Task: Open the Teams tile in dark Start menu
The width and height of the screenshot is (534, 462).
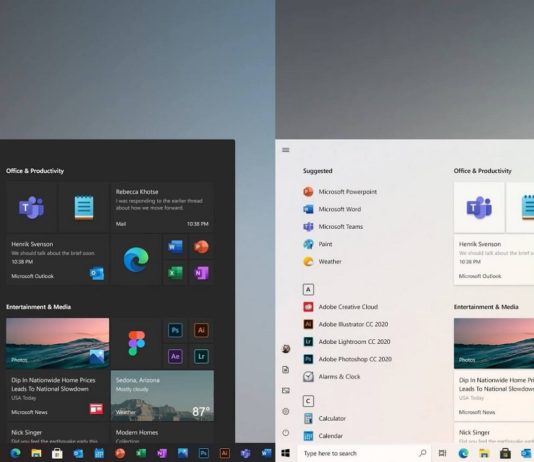Action: point(32,207)
